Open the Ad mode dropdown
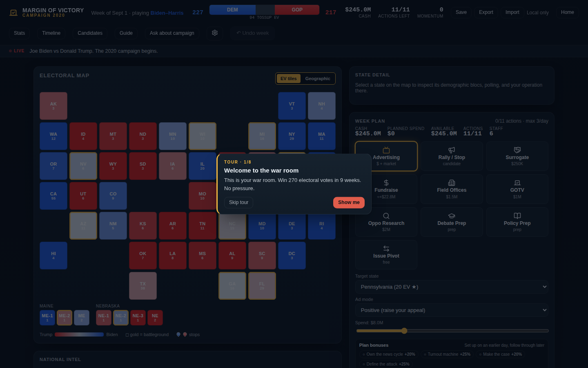Image resolution: width=588 pixels, height=368 pixels. pos(452,310)
